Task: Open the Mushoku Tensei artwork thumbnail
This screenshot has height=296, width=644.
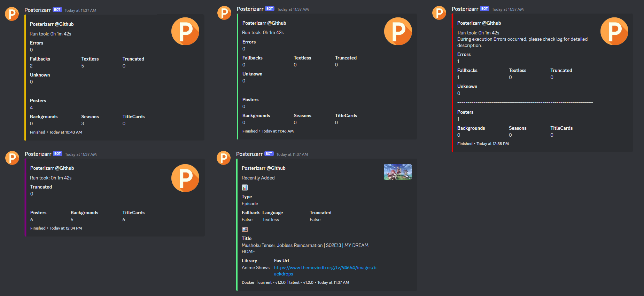Action: [397, 172]
